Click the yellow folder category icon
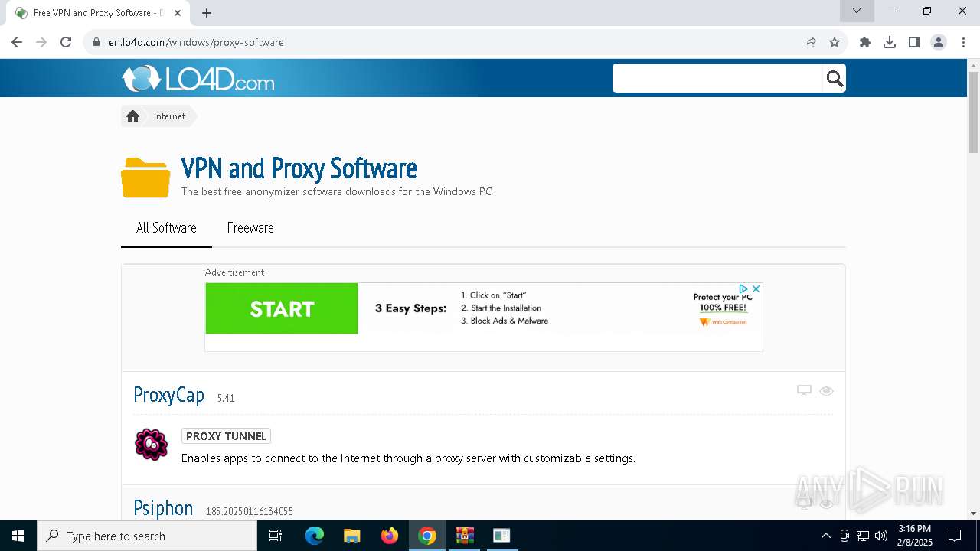Image resolution: width=980 pixels, height=551 pixels. pyautogui.click(x=145, y=178)
